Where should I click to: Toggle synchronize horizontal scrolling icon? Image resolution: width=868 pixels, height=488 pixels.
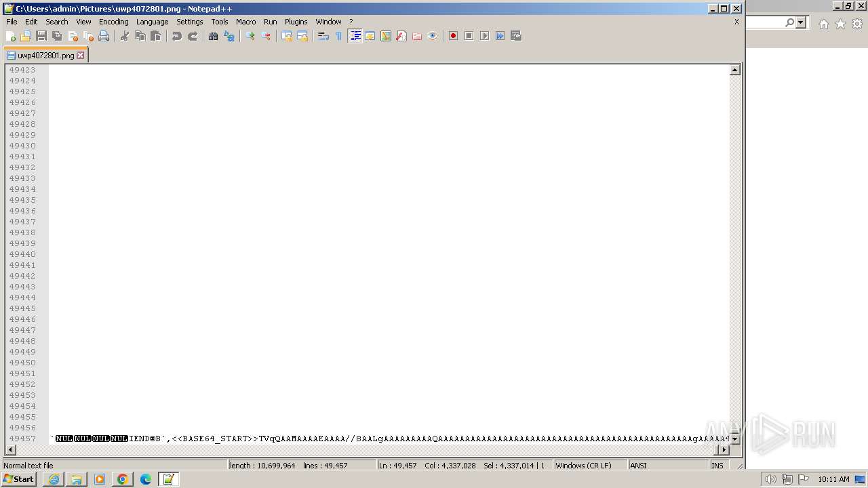(302, 36)
